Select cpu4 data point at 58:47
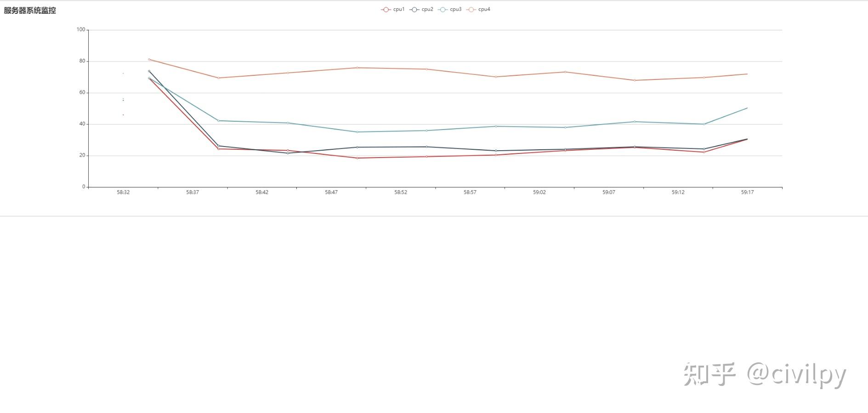This screenshot has width=868, height=413. coord(357,68)
